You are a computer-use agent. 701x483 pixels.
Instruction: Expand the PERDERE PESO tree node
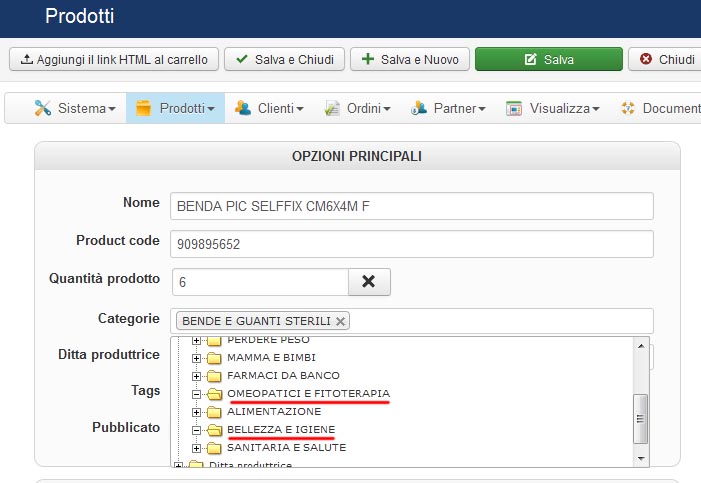pos(196,340)
